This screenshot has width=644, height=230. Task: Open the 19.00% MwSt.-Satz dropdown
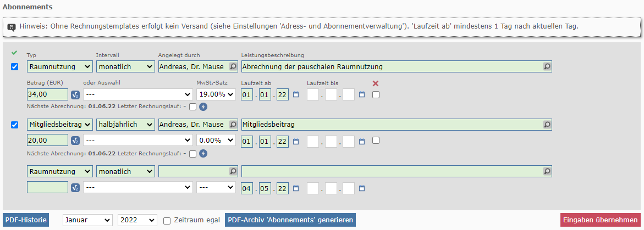click(216, 94)
